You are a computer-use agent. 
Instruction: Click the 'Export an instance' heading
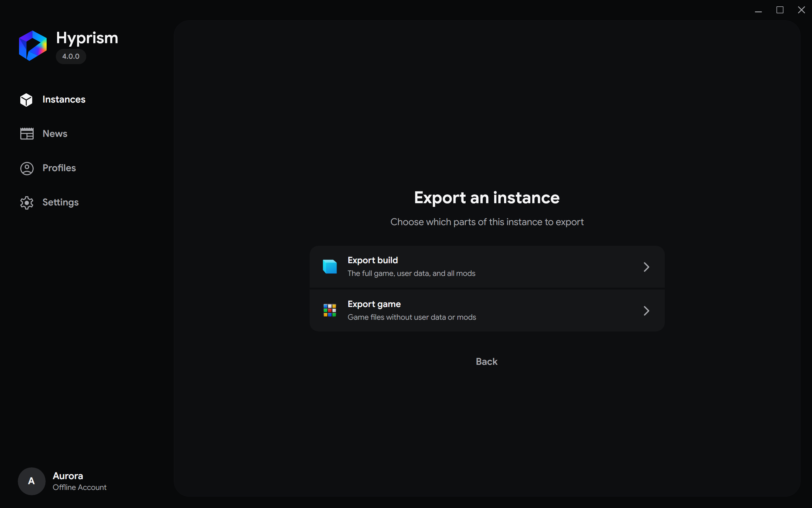487,197
